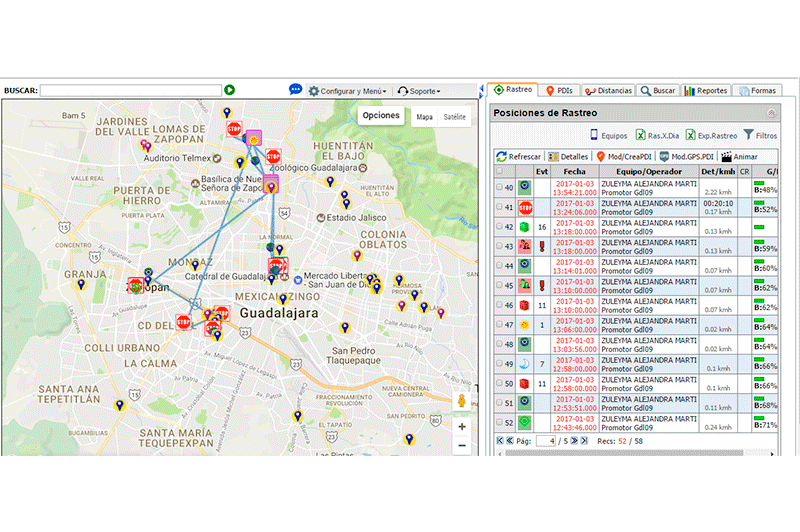This screenshot has width=800, height=532.
Task: Click Animar clapperboard icon
Action: pos(727,157)
